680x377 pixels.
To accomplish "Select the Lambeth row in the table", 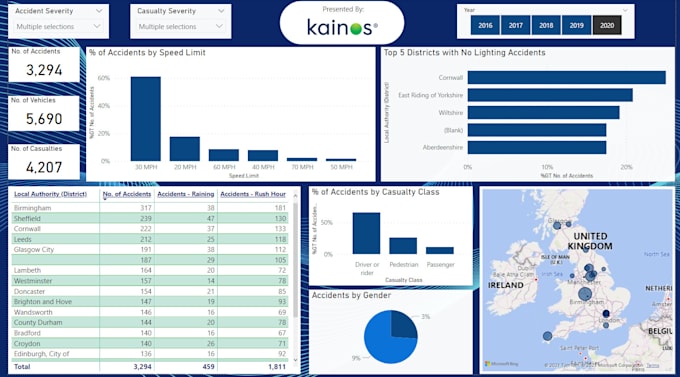I will (x=150, y=270).
